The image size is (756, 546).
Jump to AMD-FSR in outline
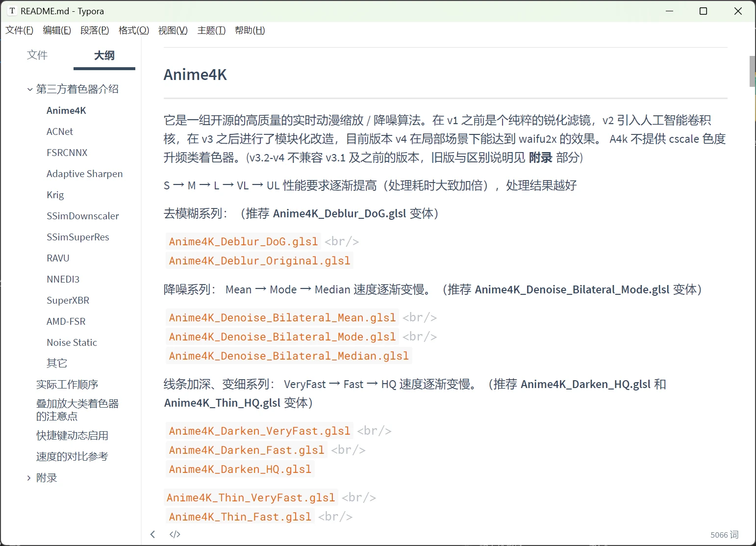click(66, 321)
